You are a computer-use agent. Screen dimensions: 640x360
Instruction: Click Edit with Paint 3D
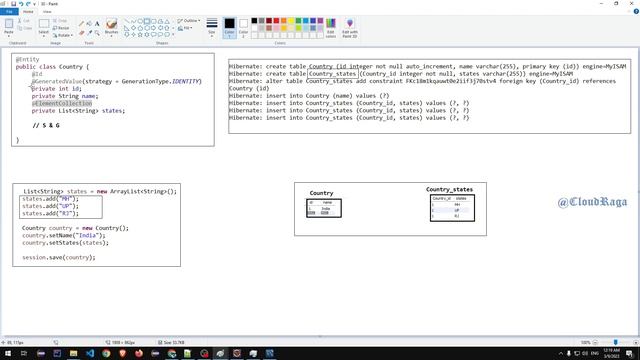[x=350, y=28]
